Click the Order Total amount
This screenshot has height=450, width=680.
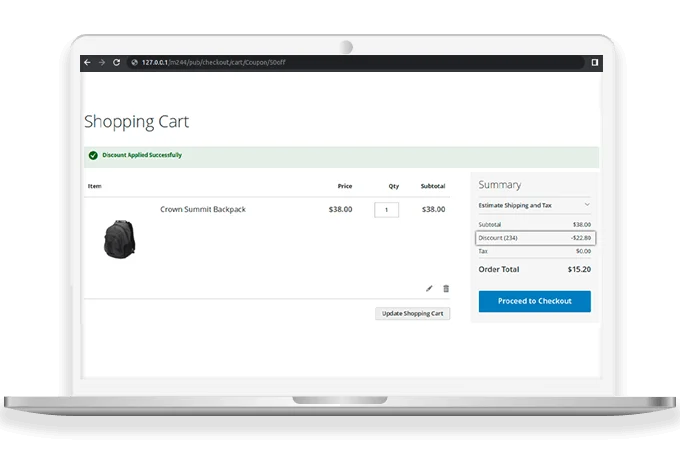pos(578,269)
